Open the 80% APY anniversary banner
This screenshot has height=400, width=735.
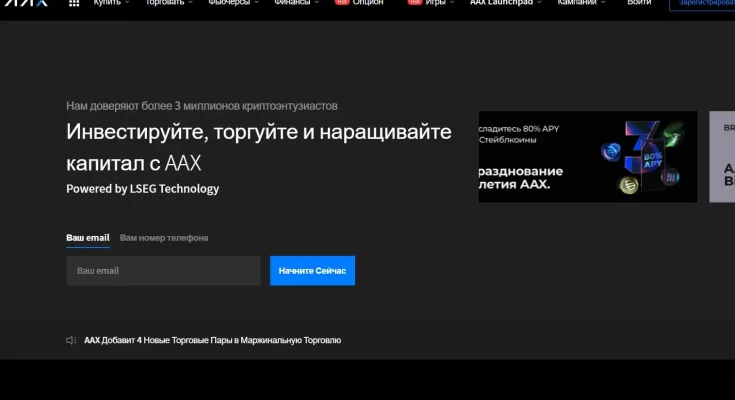click(588, 157)
